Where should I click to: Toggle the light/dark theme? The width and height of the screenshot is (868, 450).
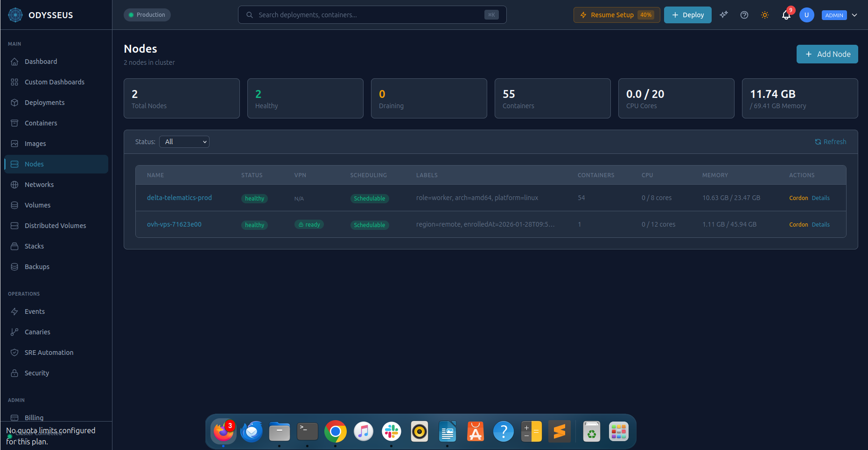point(765,14)
